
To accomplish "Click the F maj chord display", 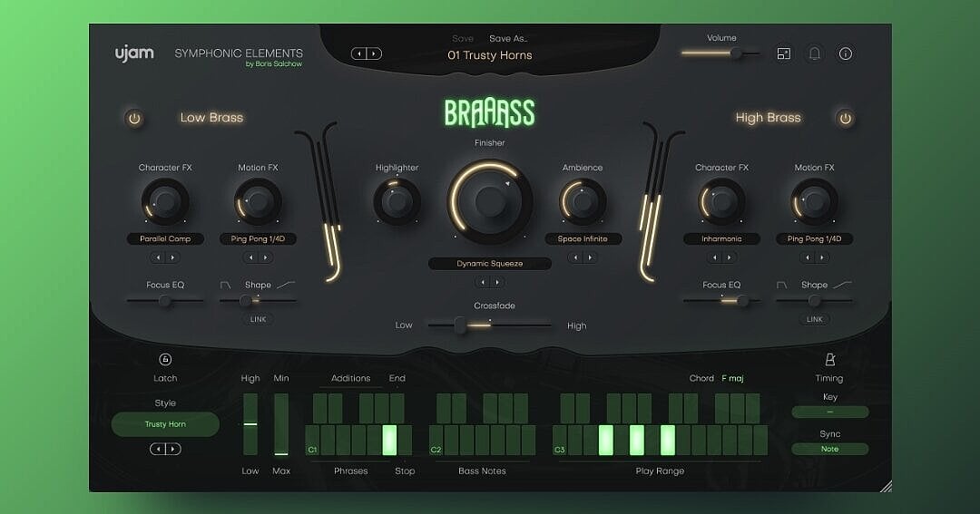I will pyautogui.click(x=732, y=378).
